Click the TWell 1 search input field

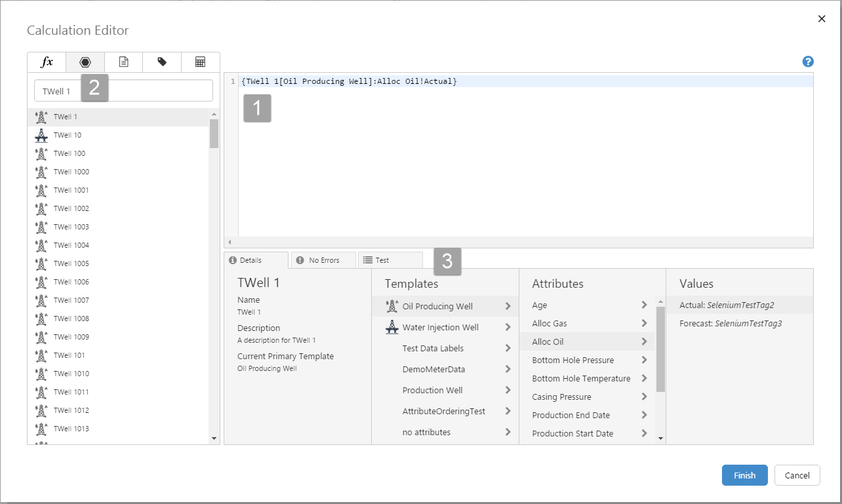pyautogui.click(x=123, y=91)
